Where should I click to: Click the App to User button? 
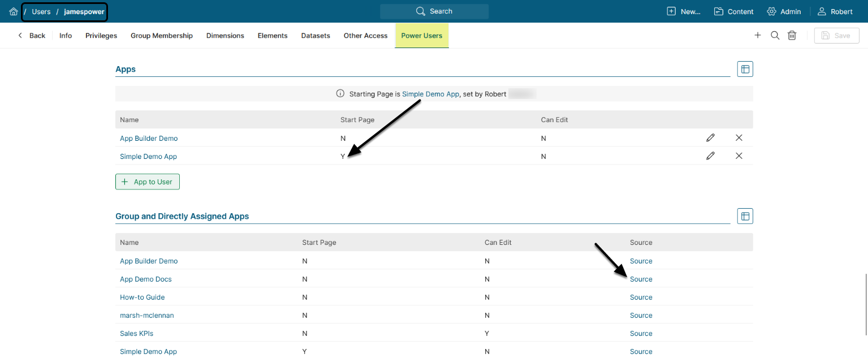click(x=148, y=182)
